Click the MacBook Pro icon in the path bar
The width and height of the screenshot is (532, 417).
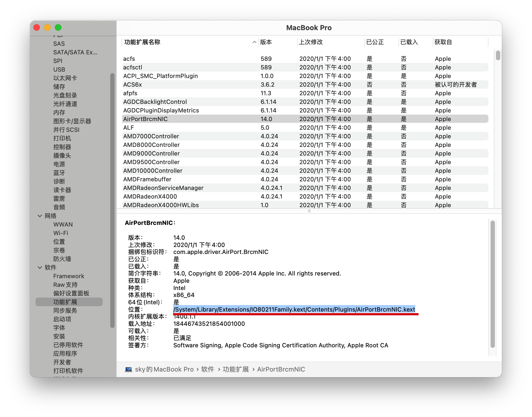coord(128,369)
